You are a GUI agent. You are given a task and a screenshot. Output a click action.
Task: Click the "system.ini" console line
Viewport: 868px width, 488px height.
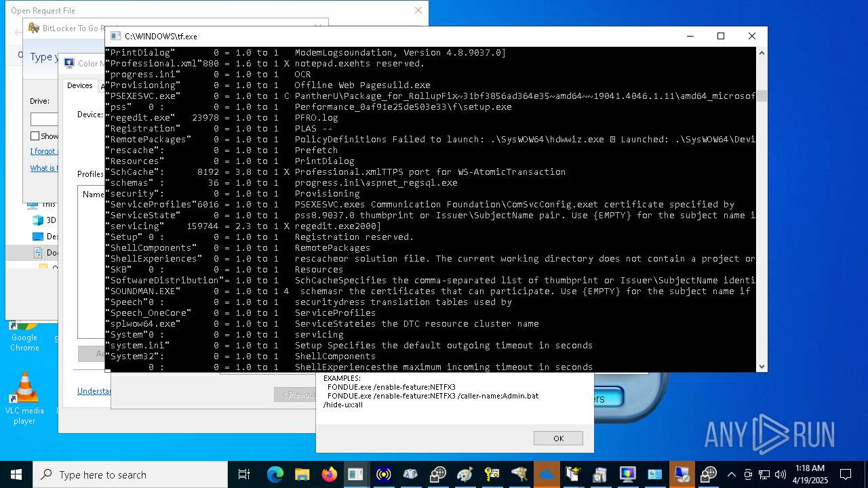coord(430,345)
